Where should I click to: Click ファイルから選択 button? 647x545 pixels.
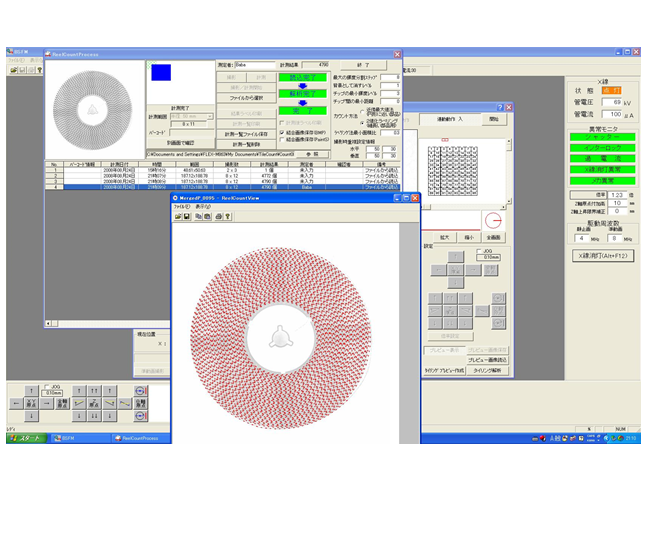pos(246,98)
